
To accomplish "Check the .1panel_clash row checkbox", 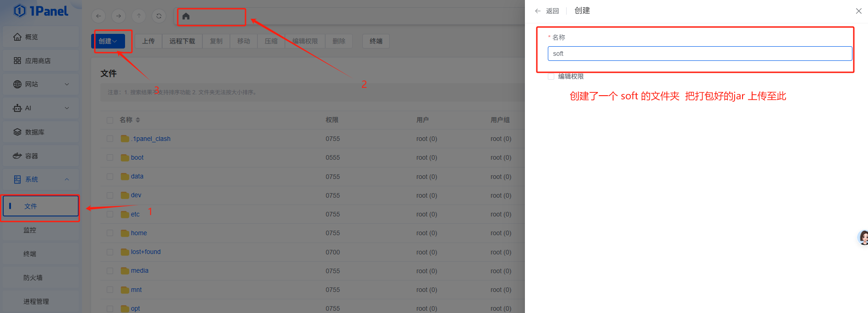I will point(110,139).
